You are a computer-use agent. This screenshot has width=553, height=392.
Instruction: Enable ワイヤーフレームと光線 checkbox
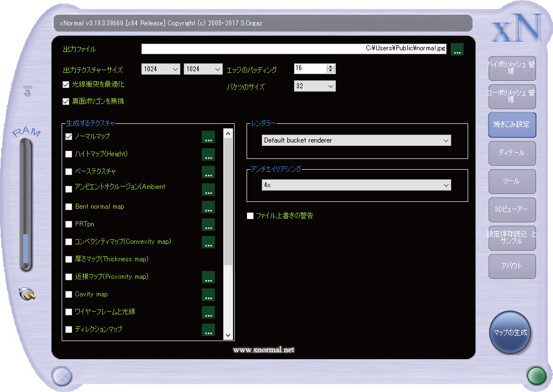69,312
